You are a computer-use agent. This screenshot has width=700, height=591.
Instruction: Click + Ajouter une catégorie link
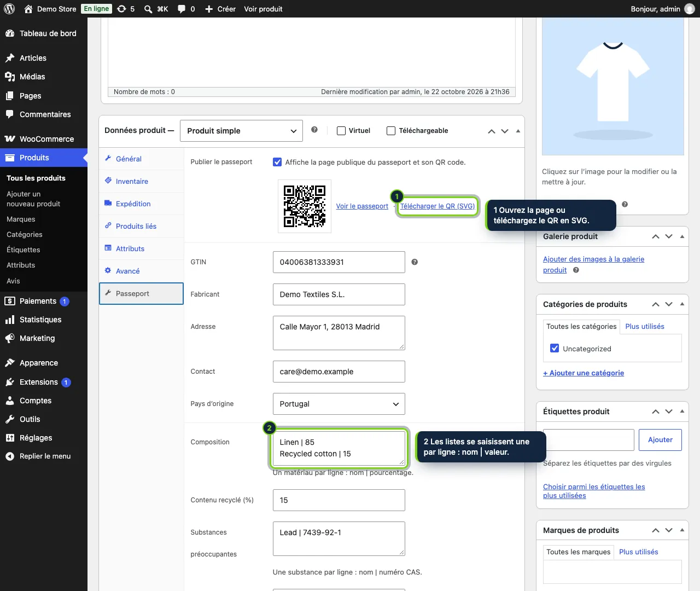click(x=584, y=373)
